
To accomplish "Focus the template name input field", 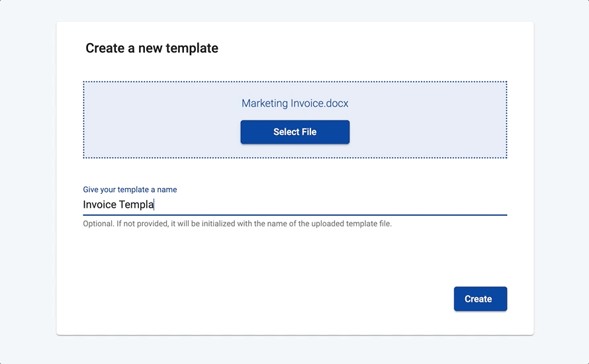I will pos(295,205).
